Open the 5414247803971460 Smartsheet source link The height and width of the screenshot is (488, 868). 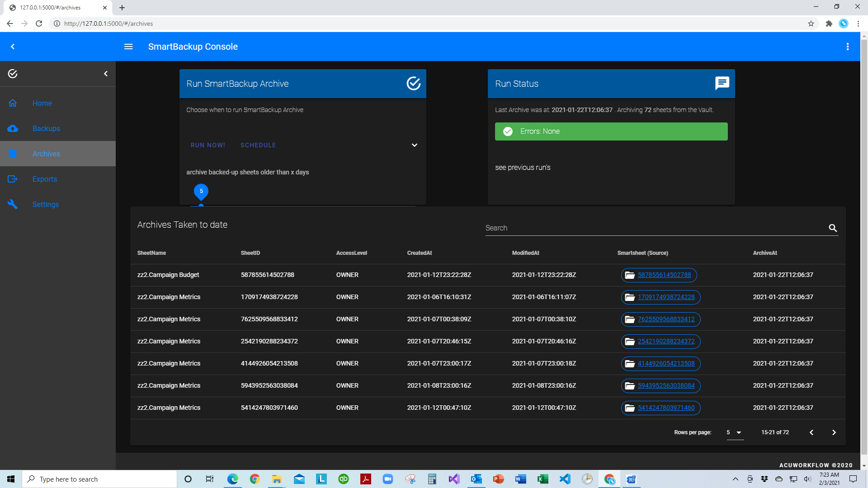coord(666,408)
